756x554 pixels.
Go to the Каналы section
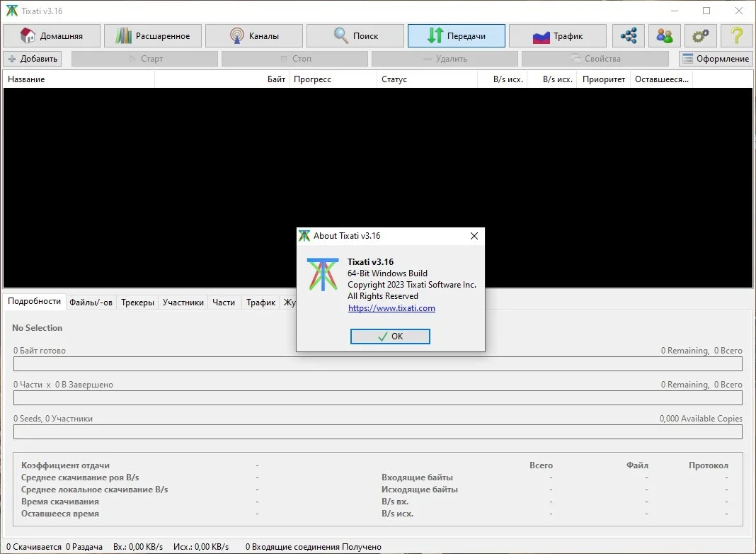(x=254, y=35)
